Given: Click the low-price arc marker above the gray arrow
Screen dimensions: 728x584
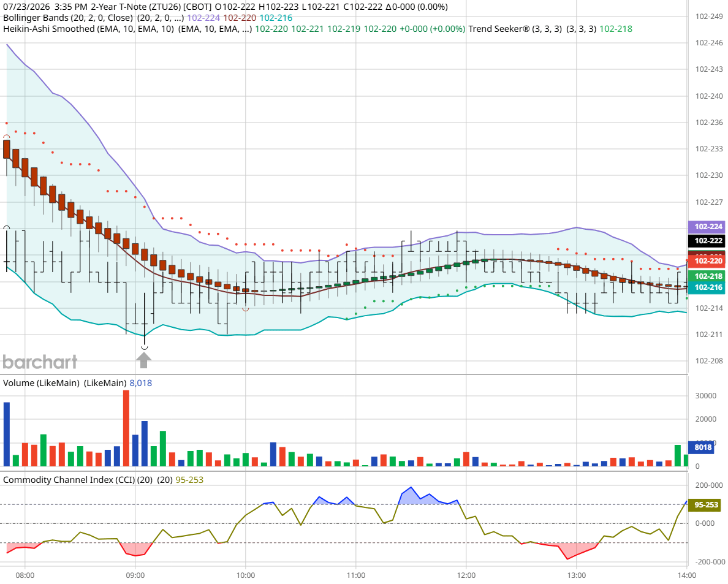Looking at the screenshot, I should click(145, 347).
